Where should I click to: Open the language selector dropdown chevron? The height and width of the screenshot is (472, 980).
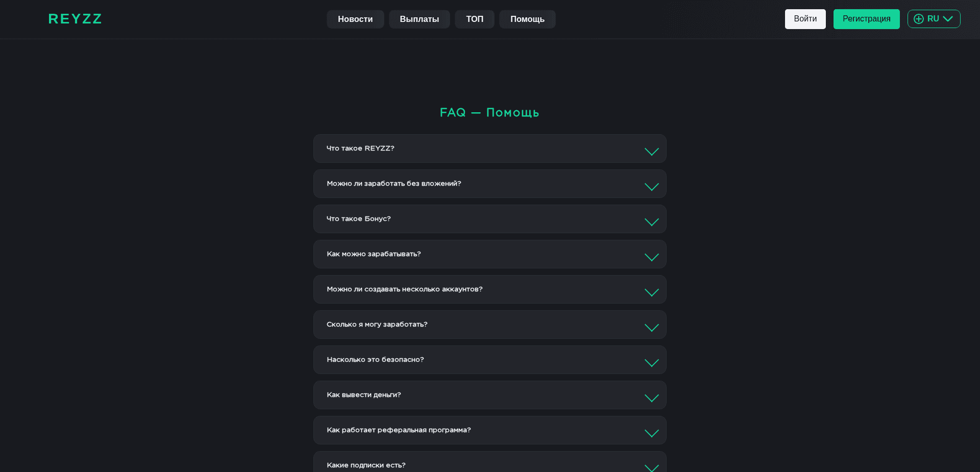pos(949,19)
